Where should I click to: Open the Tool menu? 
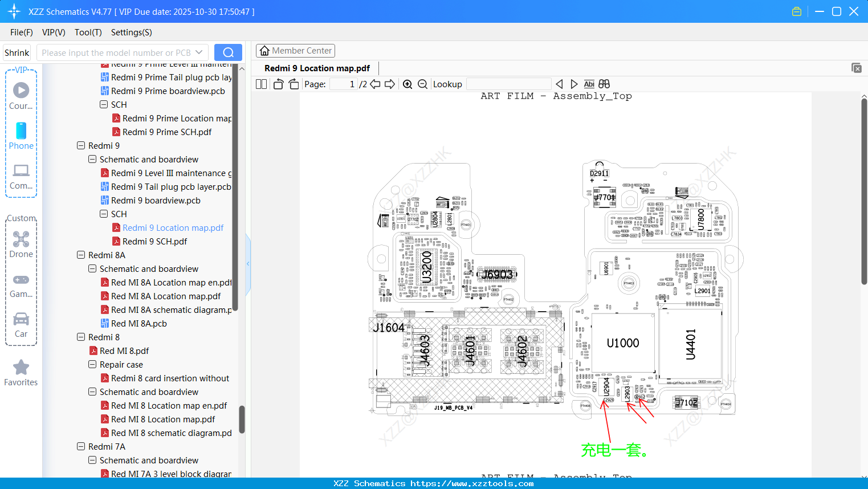88,32
